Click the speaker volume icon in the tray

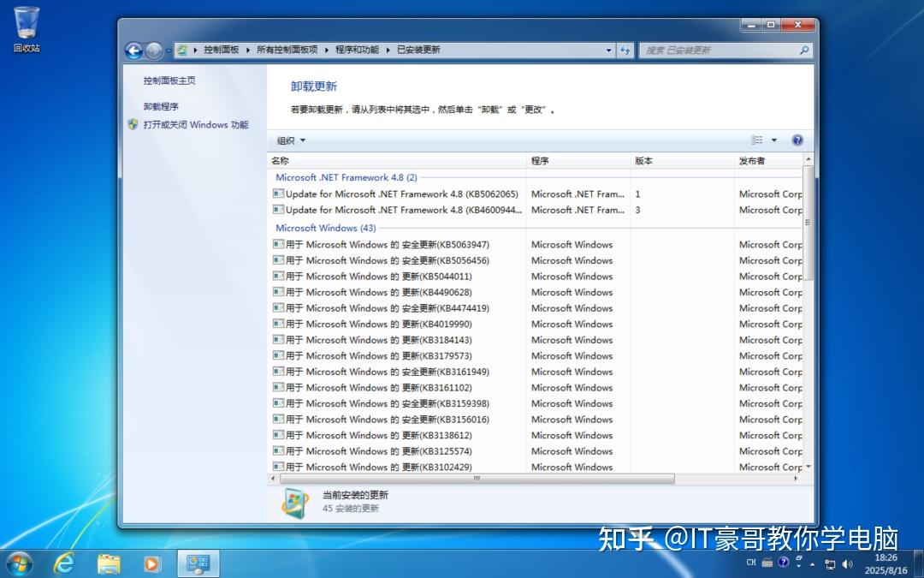[848, 563]
